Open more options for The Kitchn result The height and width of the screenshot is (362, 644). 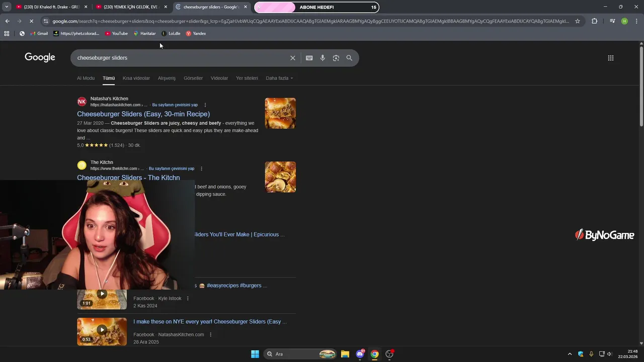pos(201,169)
